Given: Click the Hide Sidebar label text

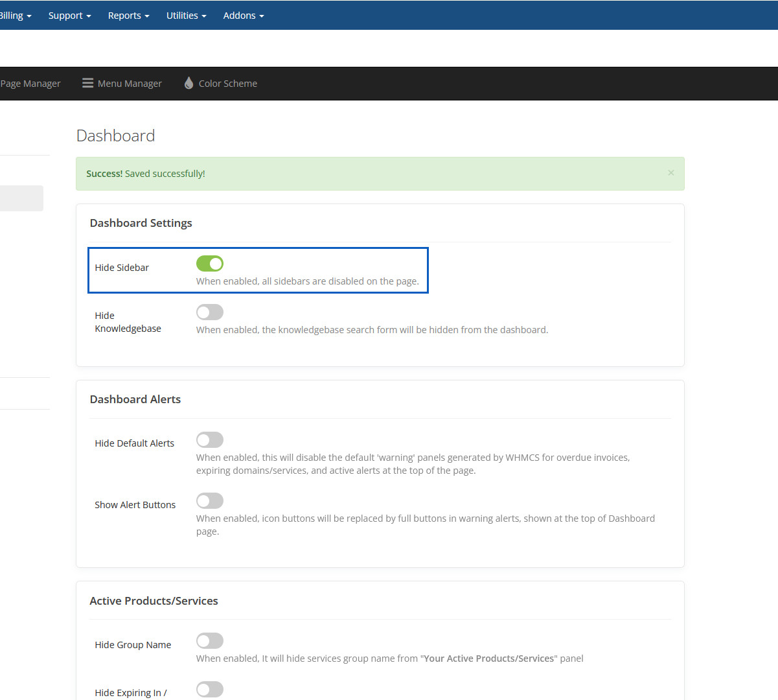Looking at the screenshot, I should [122, 268].
